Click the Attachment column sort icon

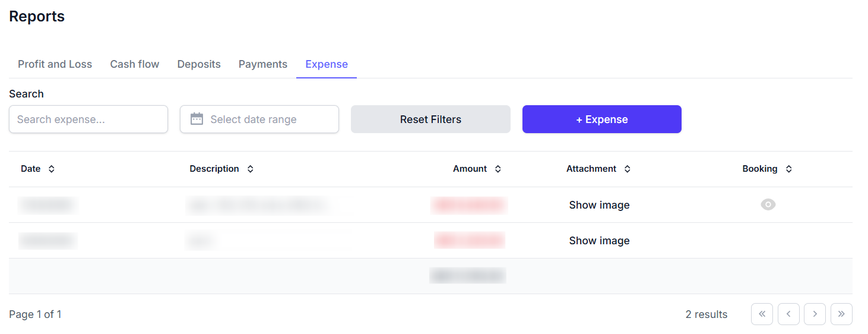click(628, 169)
